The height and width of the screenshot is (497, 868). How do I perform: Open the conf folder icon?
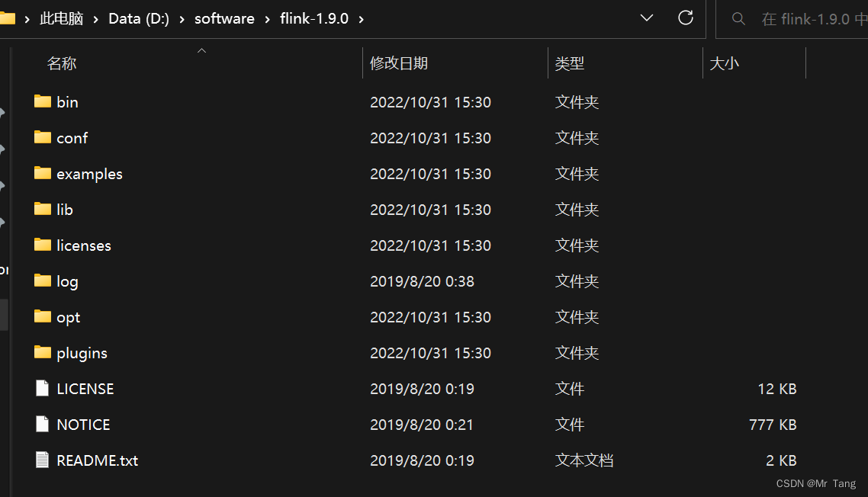tap(42, 137)
